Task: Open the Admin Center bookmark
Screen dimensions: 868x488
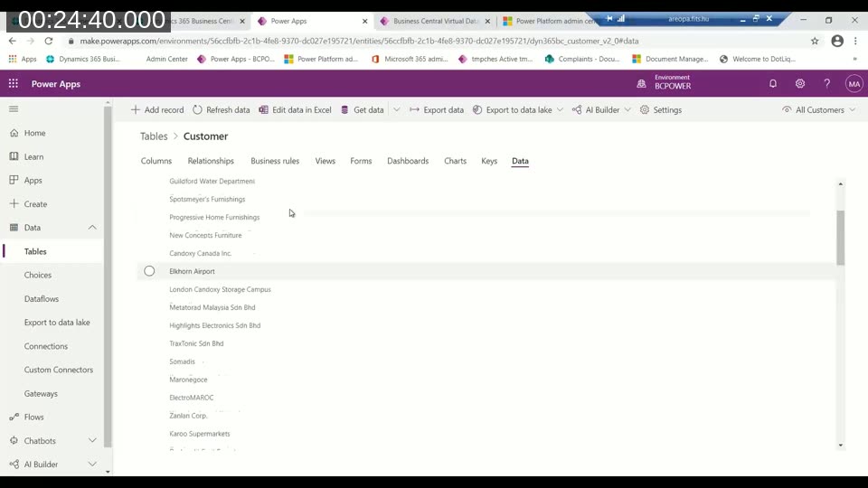Action: tap(166, 59)
